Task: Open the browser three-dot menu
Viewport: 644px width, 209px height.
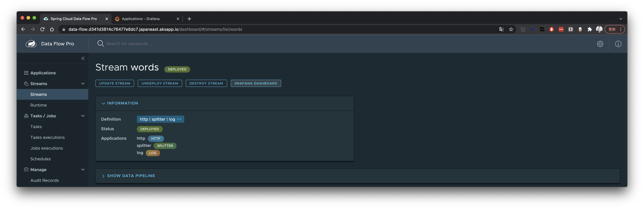Action: coord(620,29)
